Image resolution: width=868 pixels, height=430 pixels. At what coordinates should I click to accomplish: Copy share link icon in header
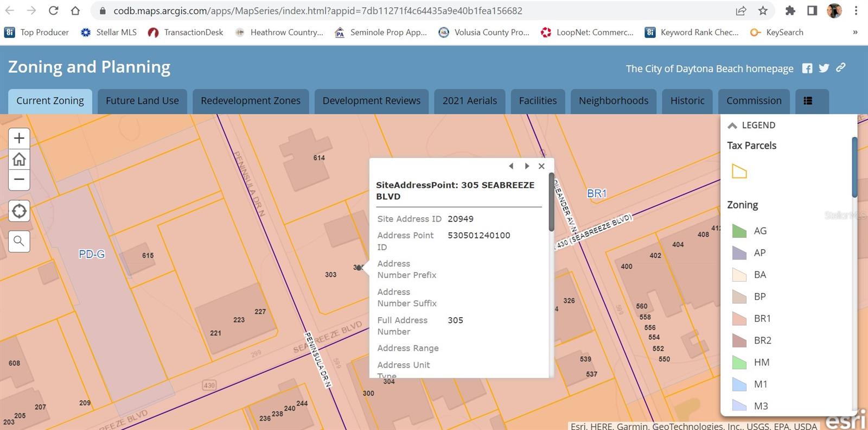coord(841,68)
